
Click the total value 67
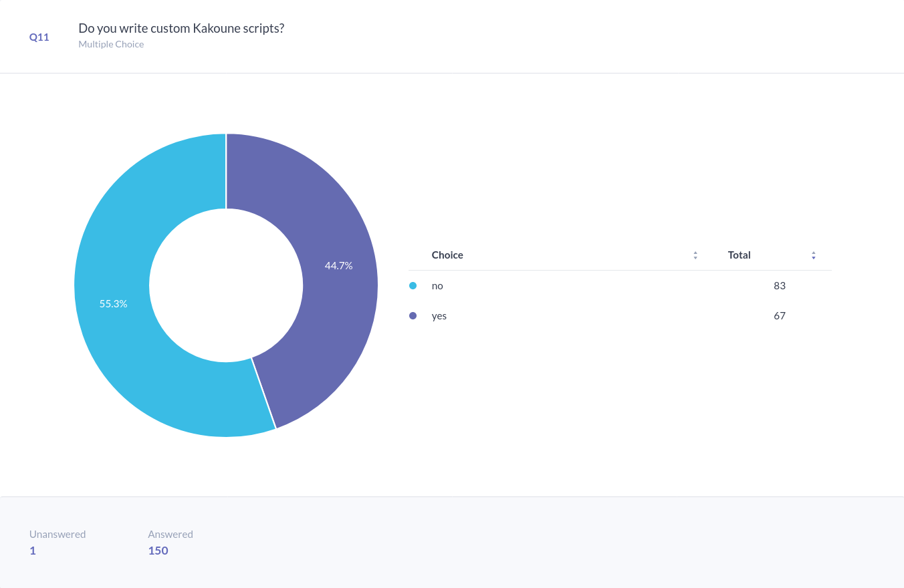779,316
